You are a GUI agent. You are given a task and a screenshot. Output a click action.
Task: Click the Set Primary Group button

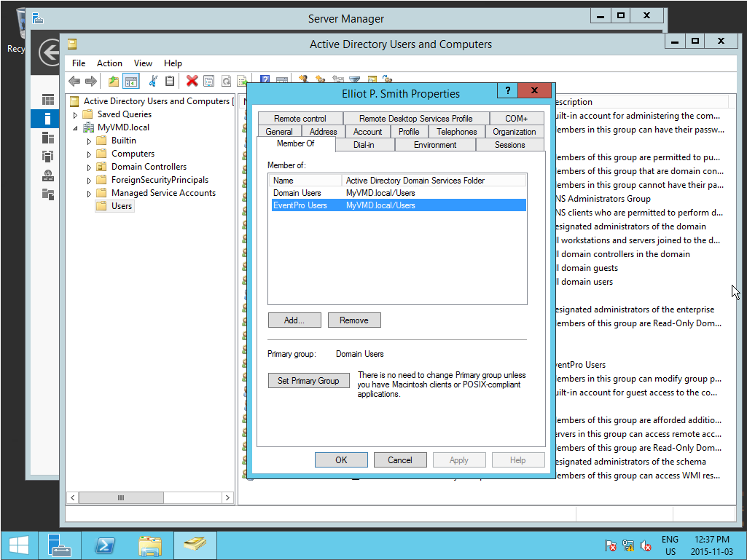pyautogui.click(x=309, y=380)
